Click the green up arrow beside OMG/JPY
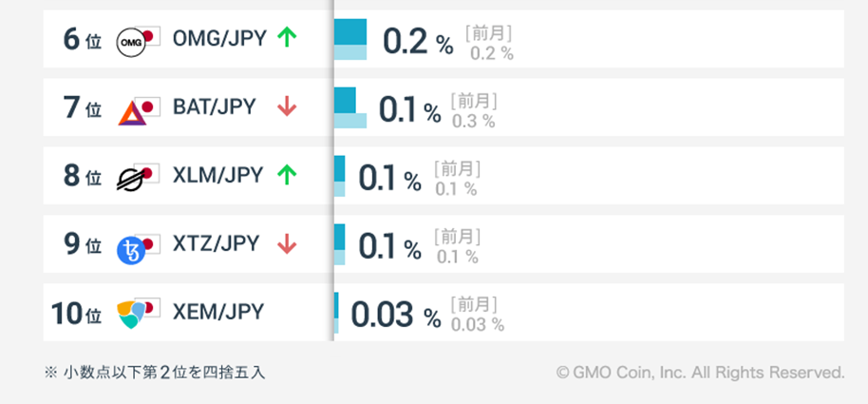 pos(286,37)
